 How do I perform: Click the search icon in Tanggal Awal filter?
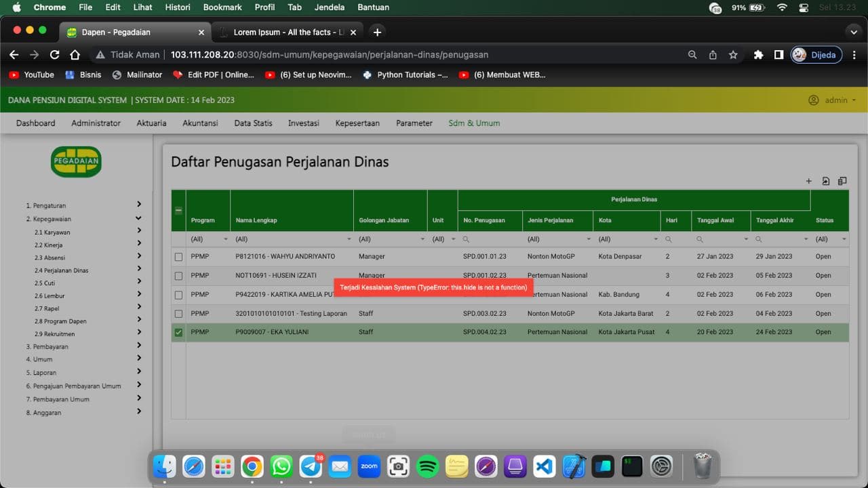point(699,239)
